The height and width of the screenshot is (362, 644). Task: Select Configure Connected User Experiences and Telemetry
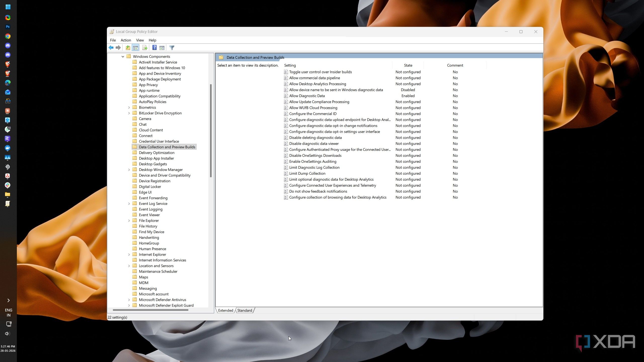click(x=333, y=185)
